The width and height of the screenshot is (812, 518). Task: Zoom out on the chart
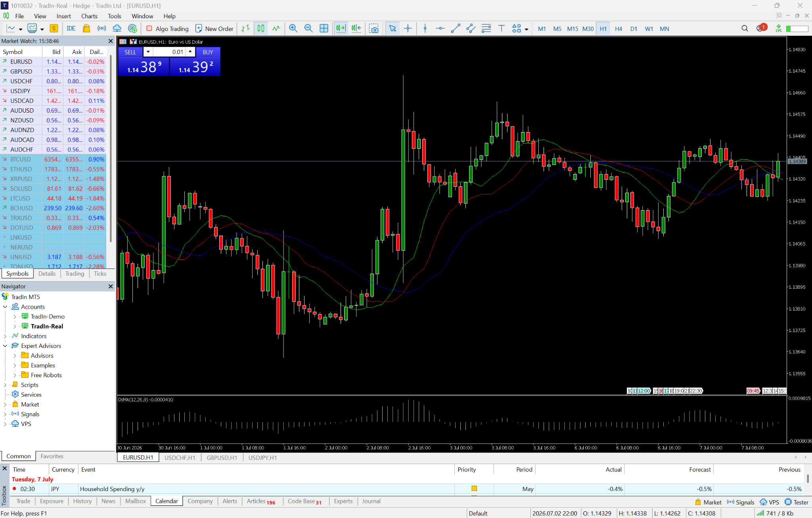point(308,29)
